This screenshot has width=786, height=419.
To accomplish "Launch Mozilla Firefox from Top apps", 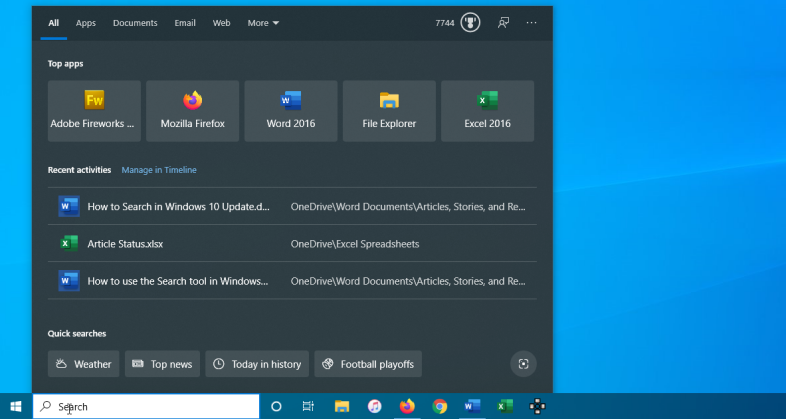I will [x=192, y=111].
